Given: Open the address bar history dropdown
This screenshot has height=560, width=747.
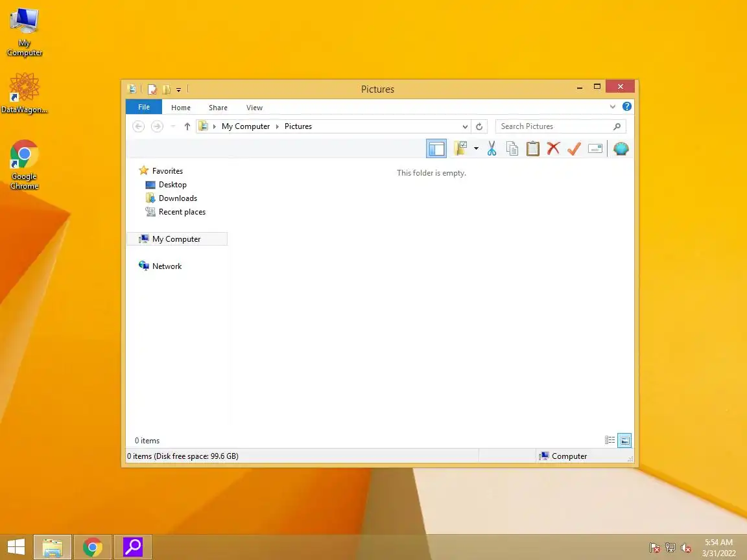Looking at the screenshot, I should [465, 126].
